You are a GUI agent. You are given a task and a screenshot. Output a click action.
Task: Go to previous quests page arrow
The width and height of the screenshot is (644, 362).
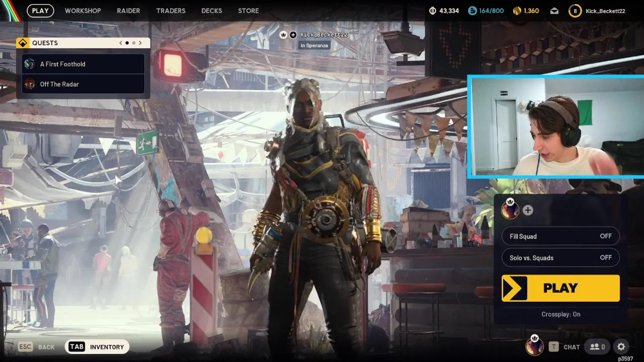tap(121, 43)
